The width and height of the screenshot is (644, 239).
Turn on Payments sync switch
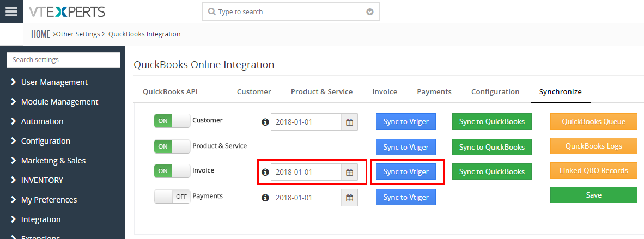click(x=172, y=197)
